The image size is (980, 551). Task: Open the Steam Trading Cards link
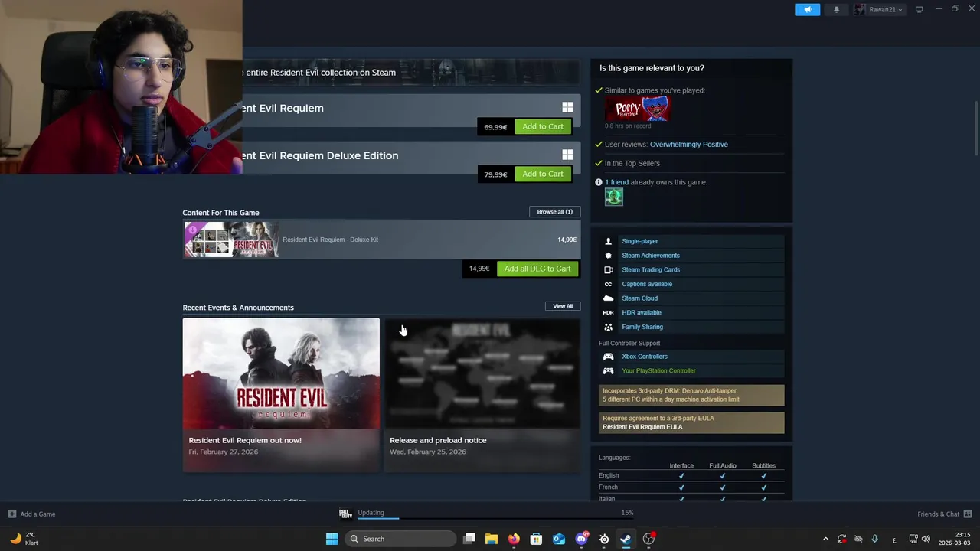pos(650,269)
